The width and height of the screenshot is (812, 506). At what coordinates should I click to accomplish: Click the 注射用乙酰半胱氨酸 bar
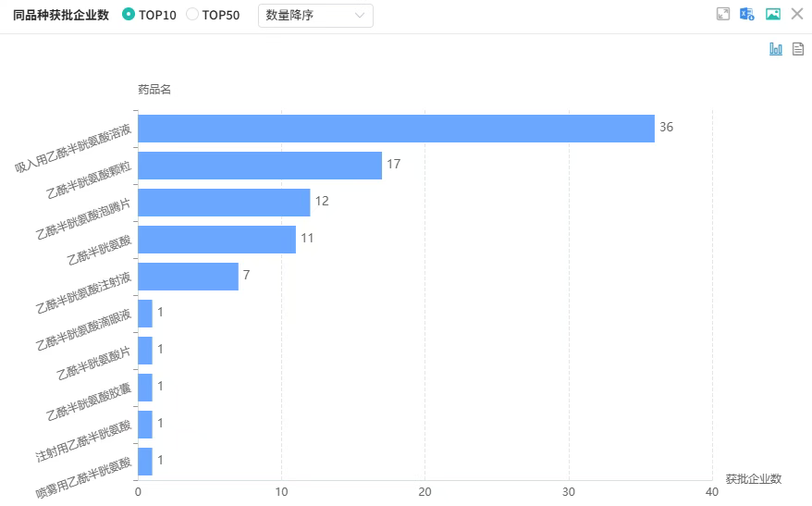point(145,425)
